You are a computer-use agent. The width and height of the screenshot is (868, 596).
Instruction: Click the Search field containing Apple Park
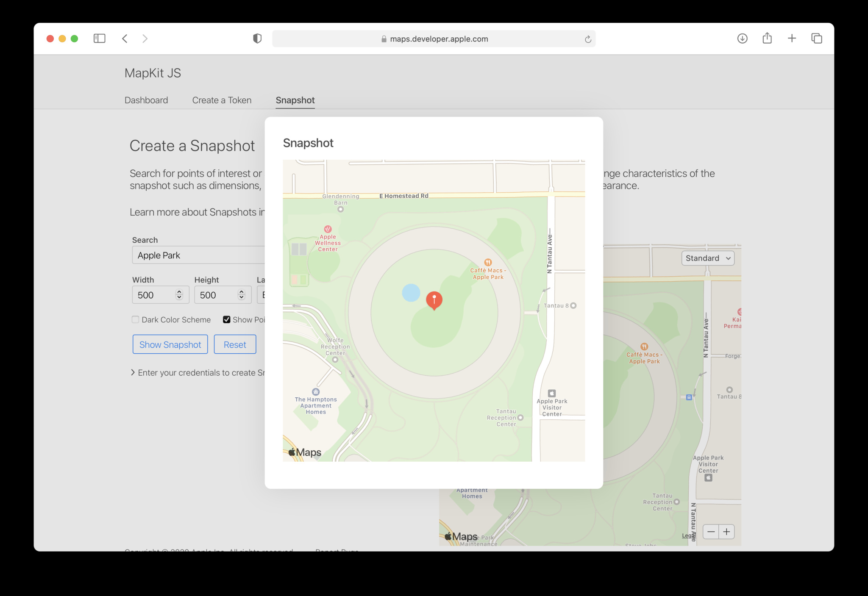pos(198,255)
